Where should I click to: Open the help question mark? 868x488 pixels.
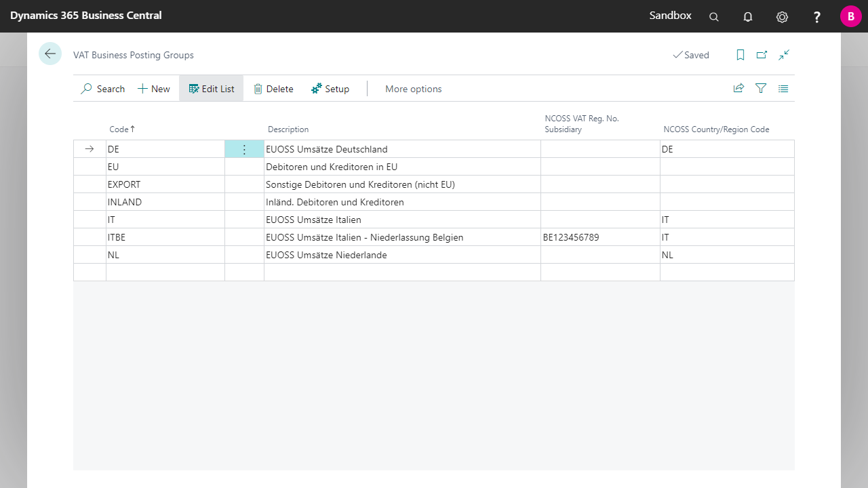(817, 17)
